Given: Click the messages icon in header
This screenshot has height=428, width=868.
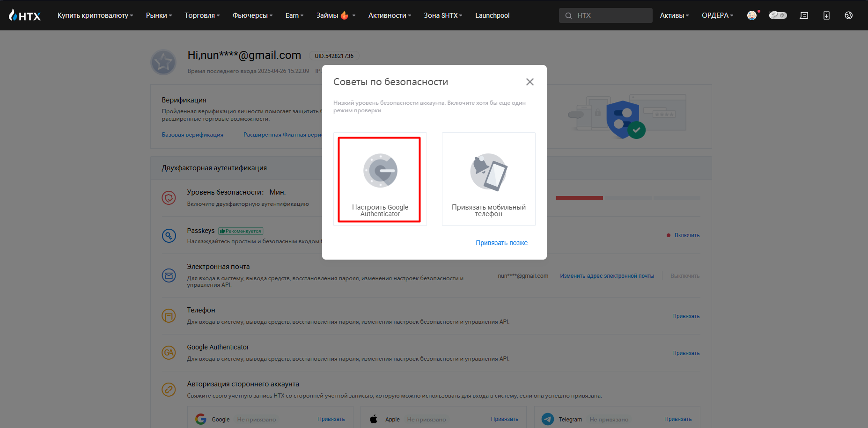Looking at the screenshot, I should click(804, 15).
